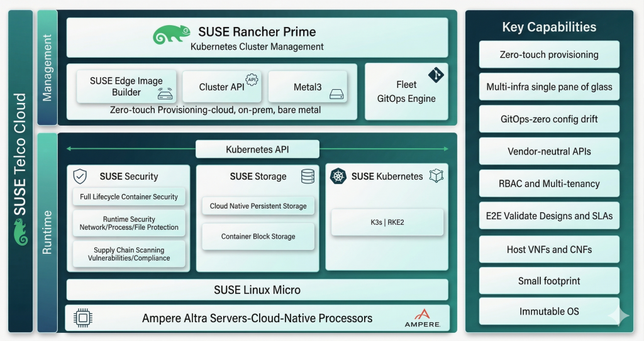
Task: Click the Zero-touch provisioning capability button
Action: coord(549,55)
